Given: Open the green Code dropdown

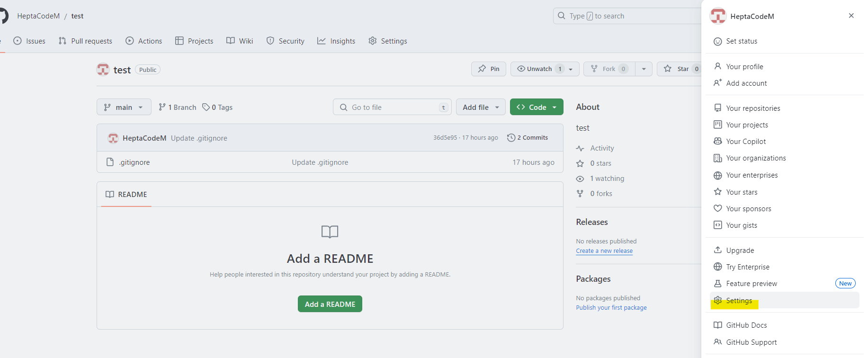Looking at the screenshot, I should 537,107.
